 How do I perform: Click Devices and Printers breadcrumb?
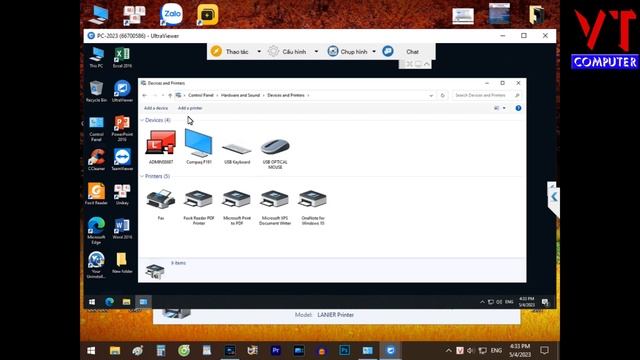286,95
